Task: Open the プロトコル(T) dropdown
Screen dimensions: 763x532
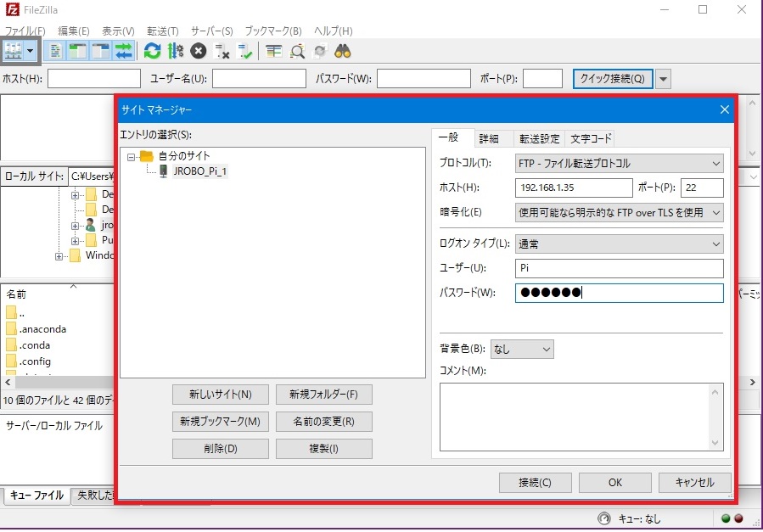Action: click(619, 164)
